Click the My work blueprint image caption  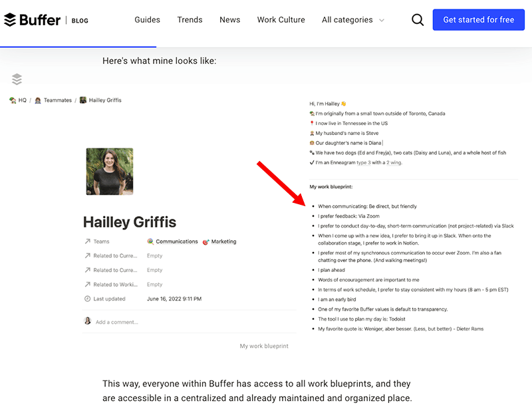pos(264,346)
